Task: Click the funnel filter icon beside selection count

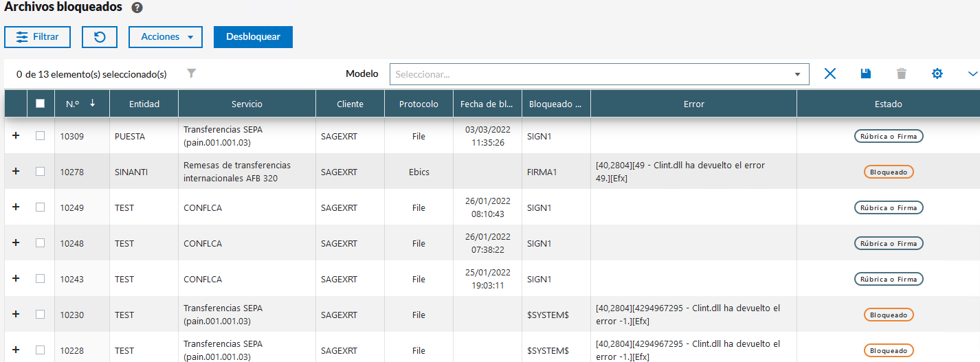Action: click(192, 73)
